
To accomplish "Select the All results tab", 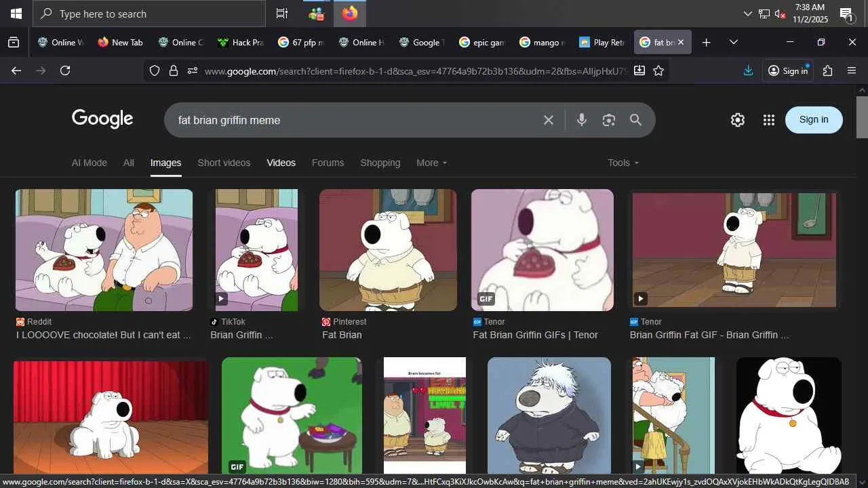I will click(x=129, y=163).
